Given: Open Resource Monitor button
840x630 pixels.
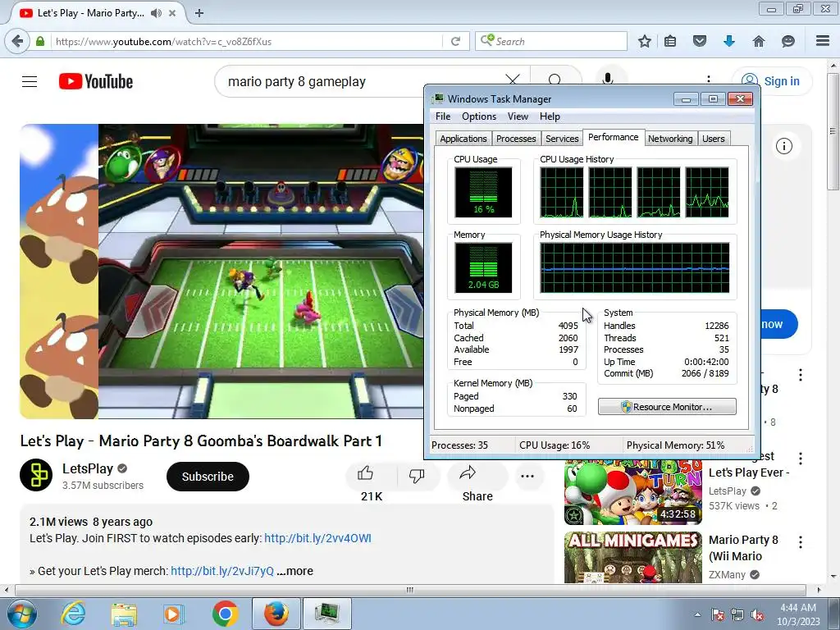Looking at the screenshot, I should click(667, 407).
